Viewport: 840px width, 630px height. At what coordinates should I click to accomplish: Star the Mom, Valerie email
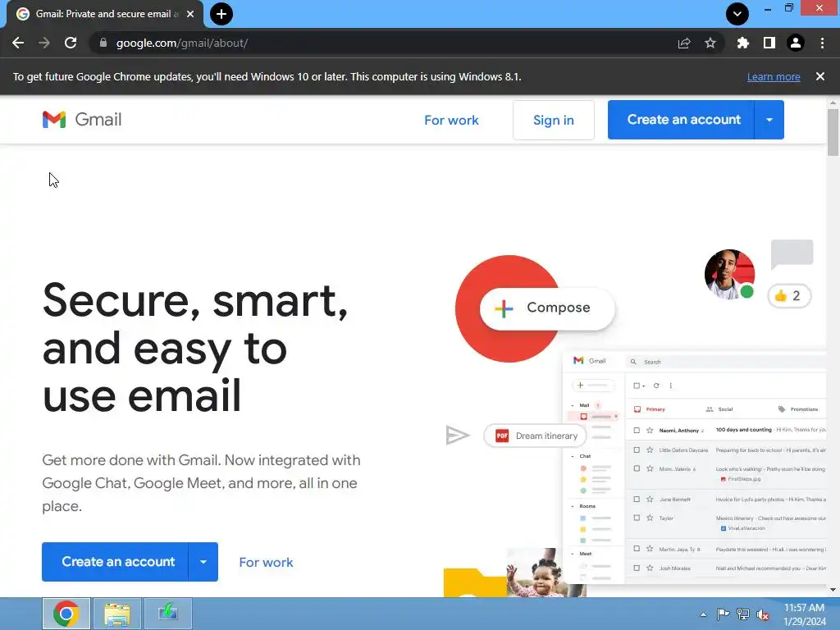[x=650, y=468]
